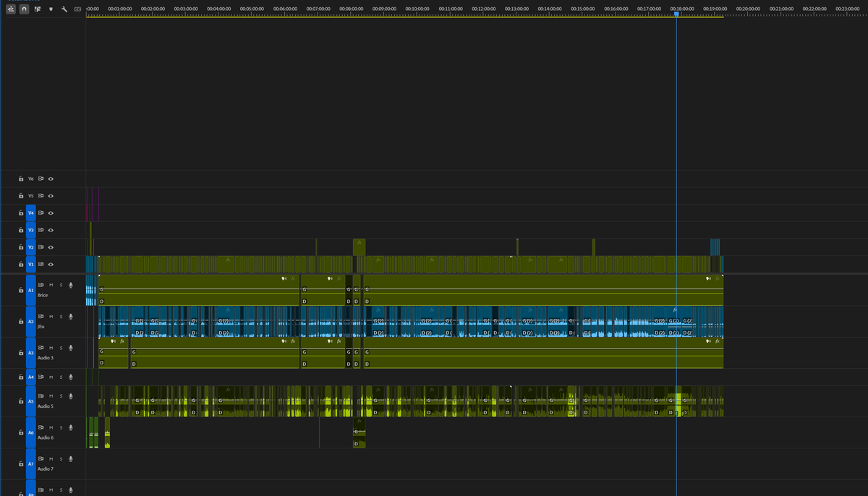
Task: Toggle insert and overwrite sequences as nests
Action: [x=11, y=9]
